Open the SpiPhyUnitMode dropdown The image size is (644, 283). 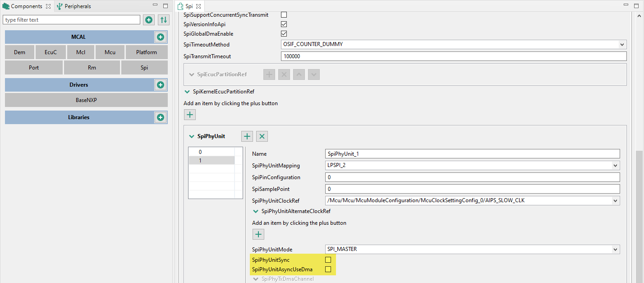(x=616, y=250)
